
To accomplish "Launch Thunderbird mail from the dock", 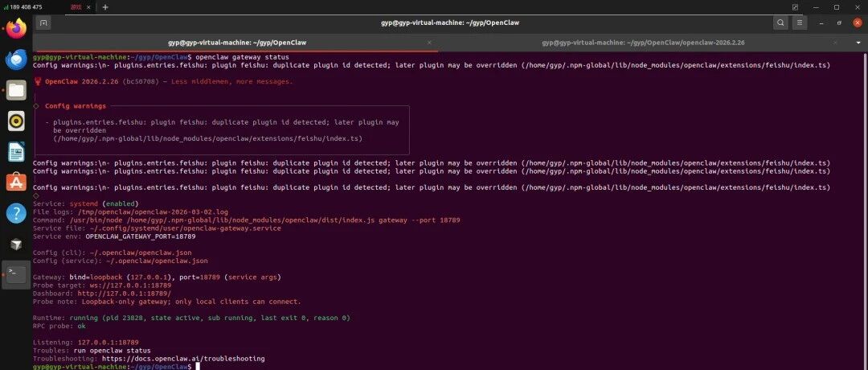I will (x=16, y=59).
